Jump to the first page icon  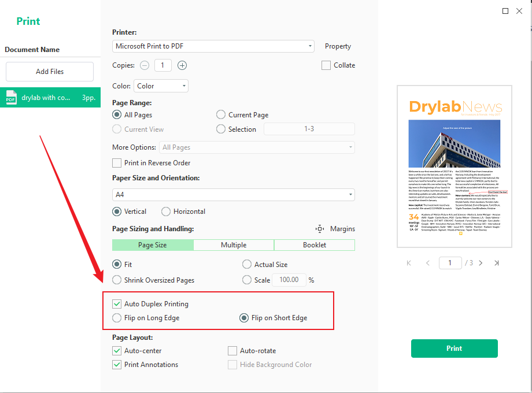point(408,262)
